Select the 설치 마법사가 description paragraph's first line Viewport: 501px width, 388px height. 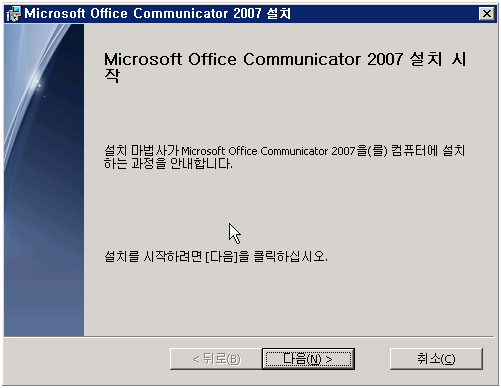point(285,151)
